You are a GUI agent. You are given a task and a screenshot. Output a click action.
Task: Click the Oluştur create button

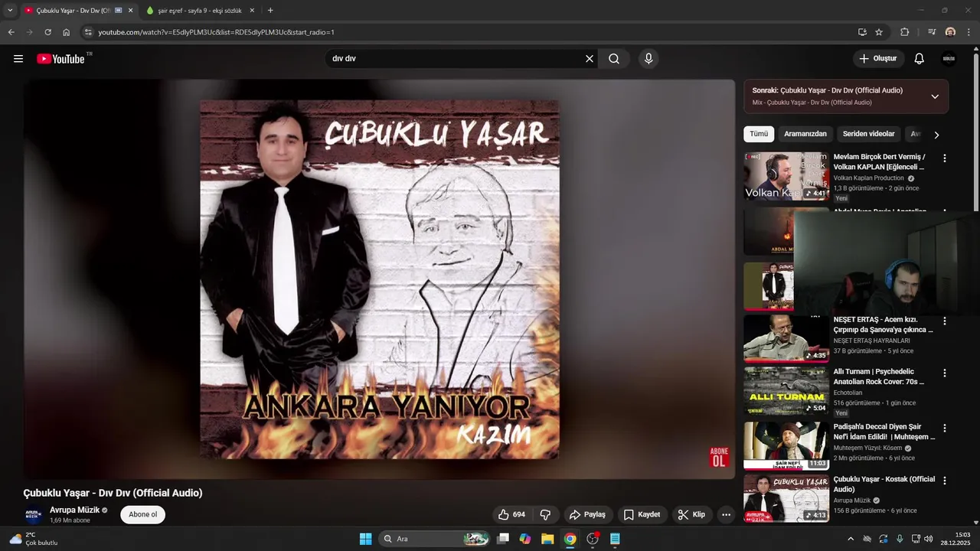(x=878, y=59)
